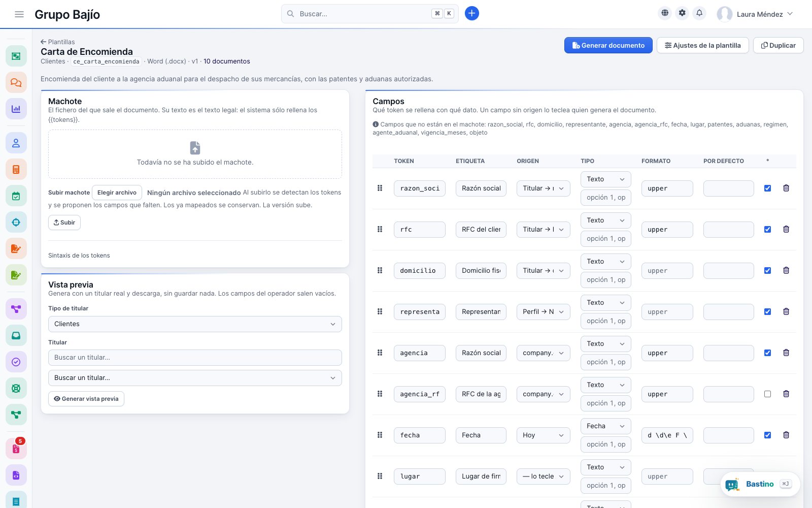Grab the drag handle of domicilio row
The width and height of the screenshot is (812, 508).
(x=380, y=270)
